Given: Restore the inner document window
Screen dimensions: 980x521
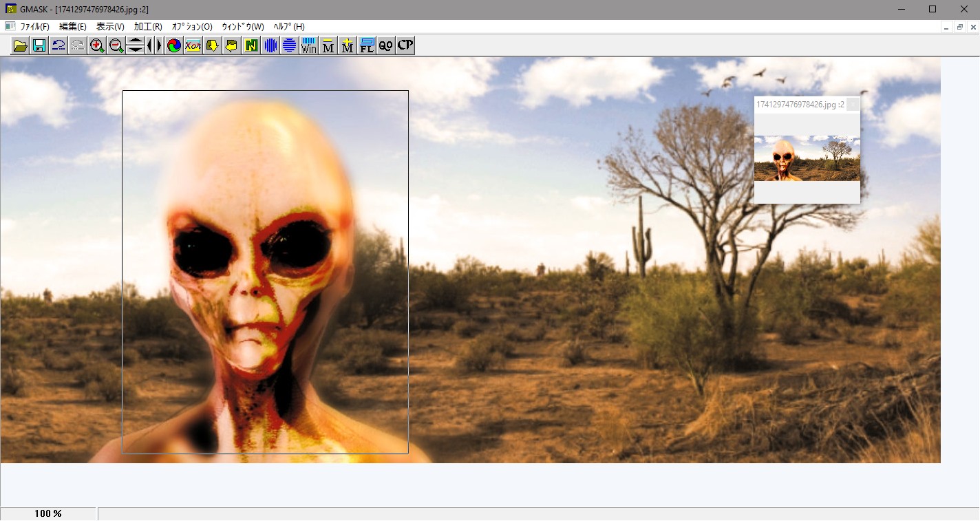Looking at the screenshot, I should click(x=959, y=27).
